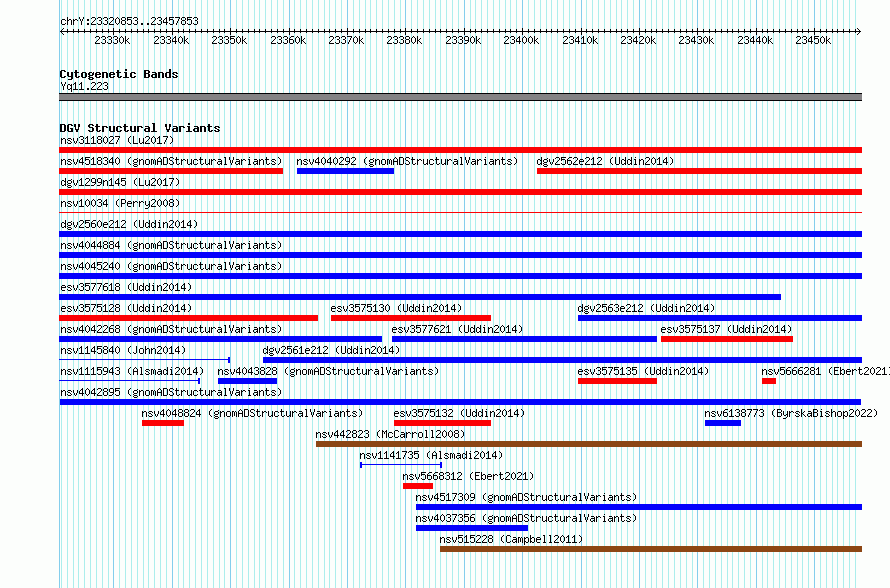Open nsv1141735 (Alsmadi2014) label
The height and width of the screenshot is (588, 890).
(431, 455)
